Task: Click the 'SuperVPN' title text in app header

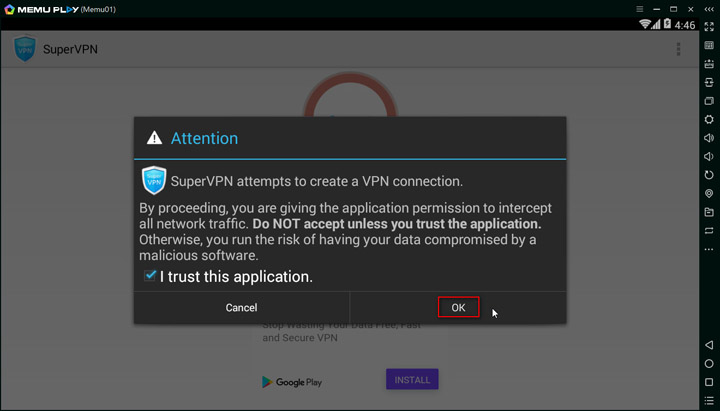Action: pyautogui.click(x=70, y=49)
